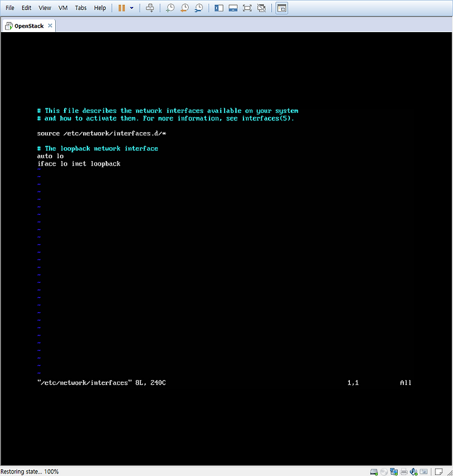
Task: Revert the VM to its snapshot
Action: pos(184,8)
